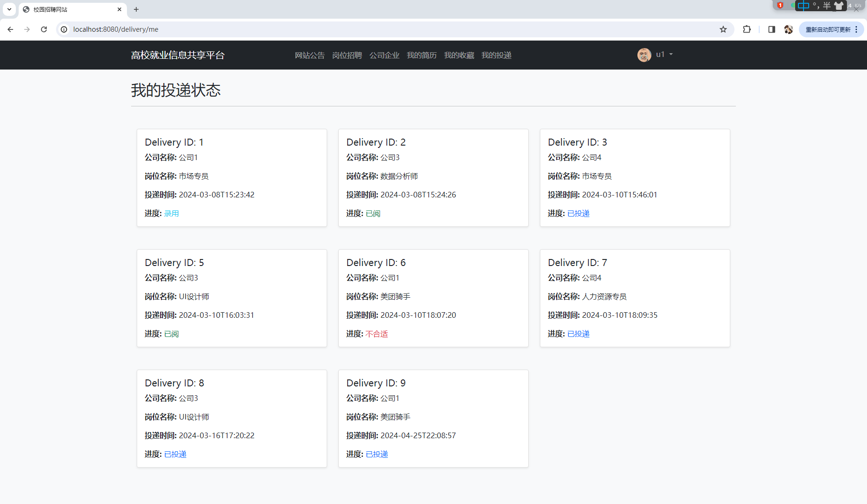Click 美团骑手 position in Delivery ID 6

coord(395,297)
